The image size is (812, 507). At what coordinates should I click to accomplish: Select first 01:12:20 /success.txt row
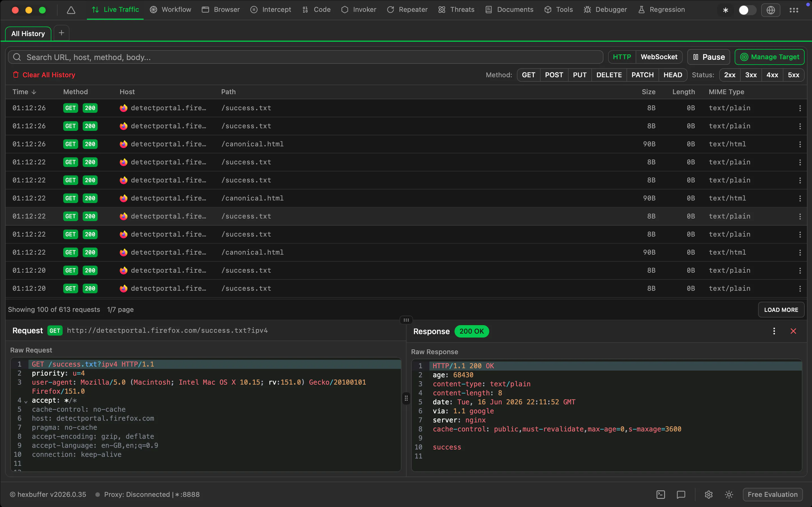[x=406, y=271]
